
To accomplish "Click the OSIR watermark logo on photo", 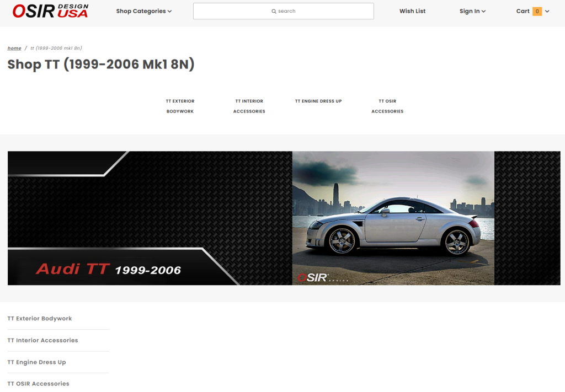I will click(313, 278).
